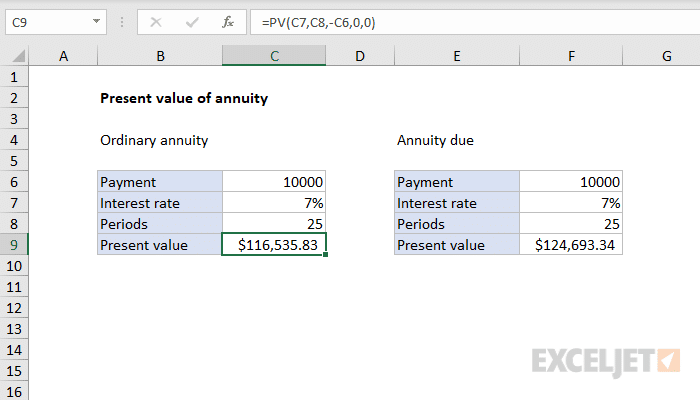Select column B header
700x400 pixels.
pos(160,56)
